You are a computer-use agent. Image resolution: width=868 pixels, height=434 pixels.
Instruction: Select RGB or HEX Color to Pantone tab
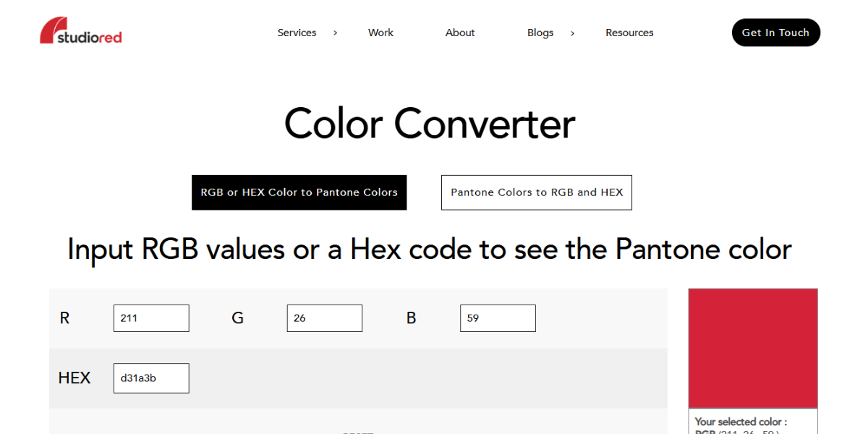(299, 192)
